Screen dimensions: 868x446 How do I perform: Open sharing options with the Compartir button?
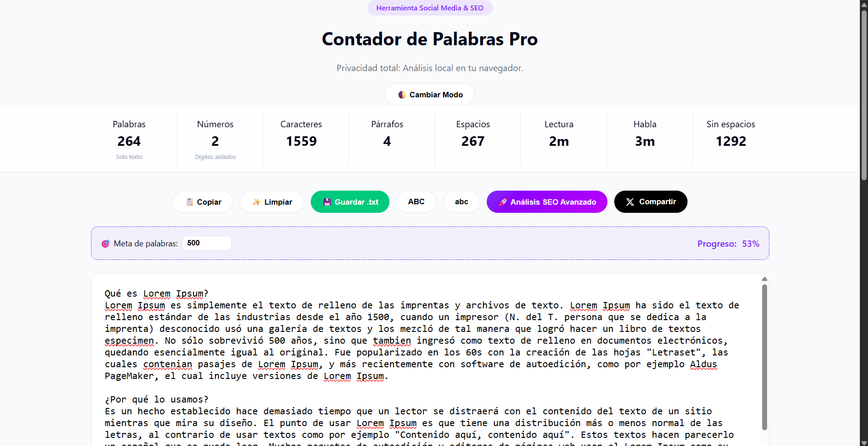(x=650, y=202)
